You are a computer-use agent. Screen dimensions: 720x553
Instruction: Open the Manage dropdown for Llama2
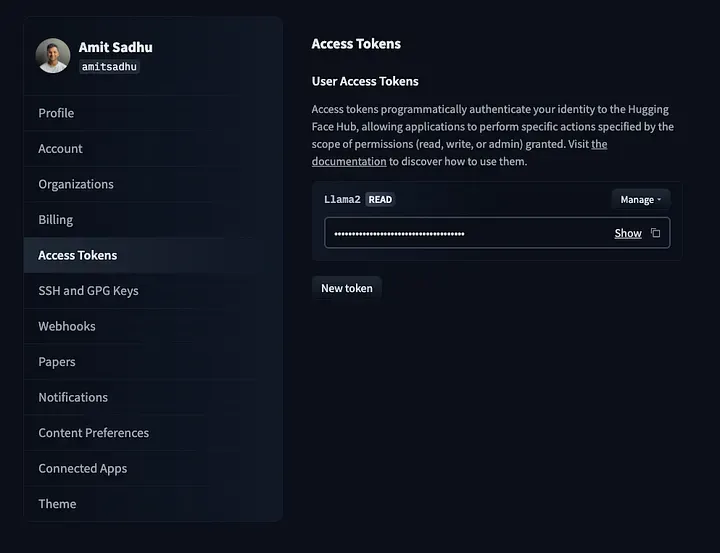[x=640, y=200]
